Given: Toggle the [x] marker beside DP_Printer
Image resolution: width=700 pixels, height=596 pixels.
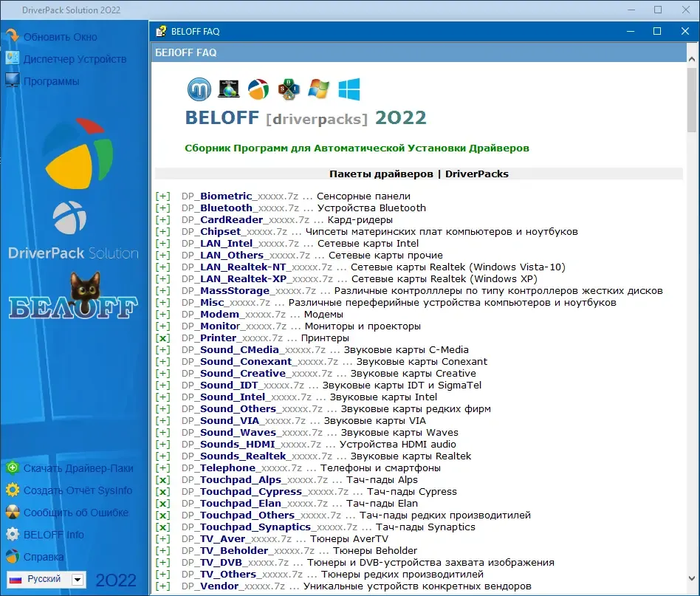Looking at the screenshot, I should click(x=163, y=338).
